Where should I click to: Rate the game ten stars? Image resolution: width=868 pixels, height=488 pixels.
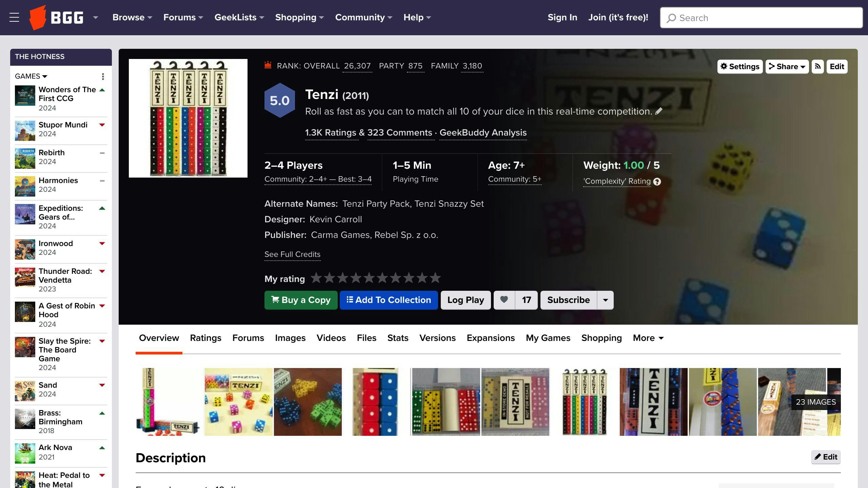click(435, 278)
